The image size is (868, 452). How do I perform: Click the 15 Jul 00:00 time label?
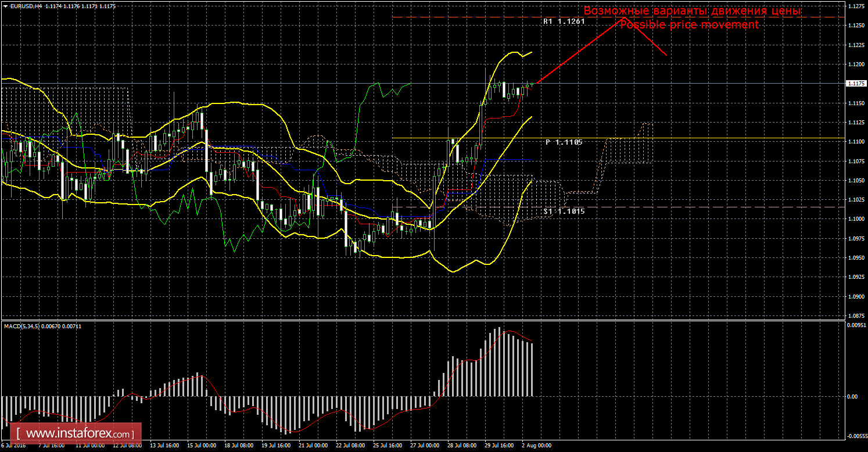click(x=200, y=446)
